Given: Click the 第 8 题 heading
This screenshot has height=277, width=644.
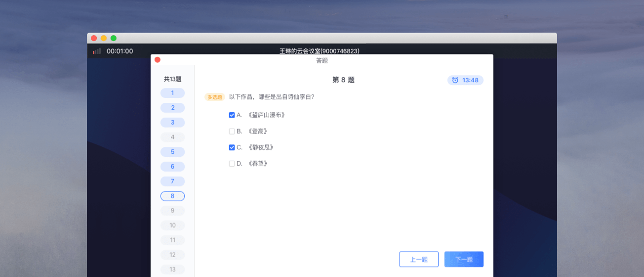Looking at the screenshot, I should (x=343, y=80).
